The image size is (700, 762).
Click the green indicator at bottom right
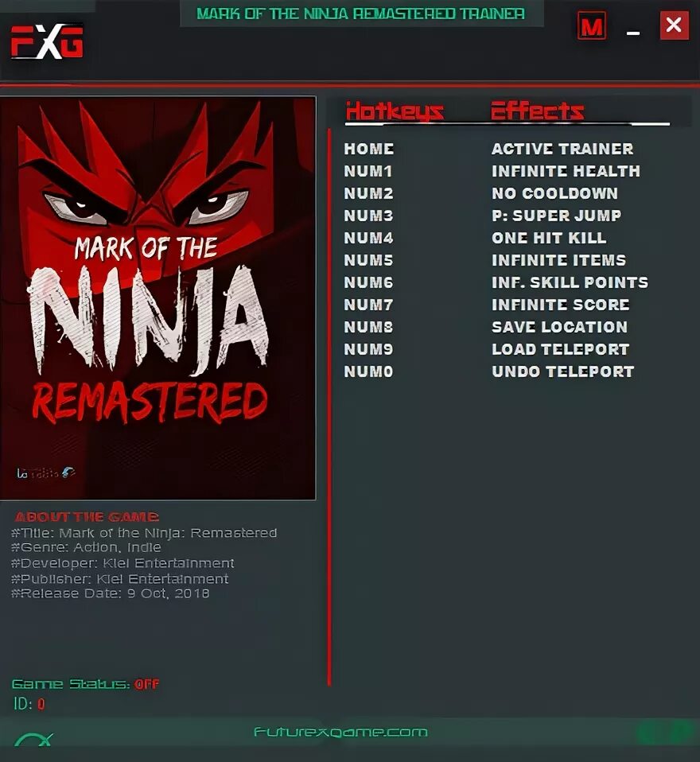664,731
